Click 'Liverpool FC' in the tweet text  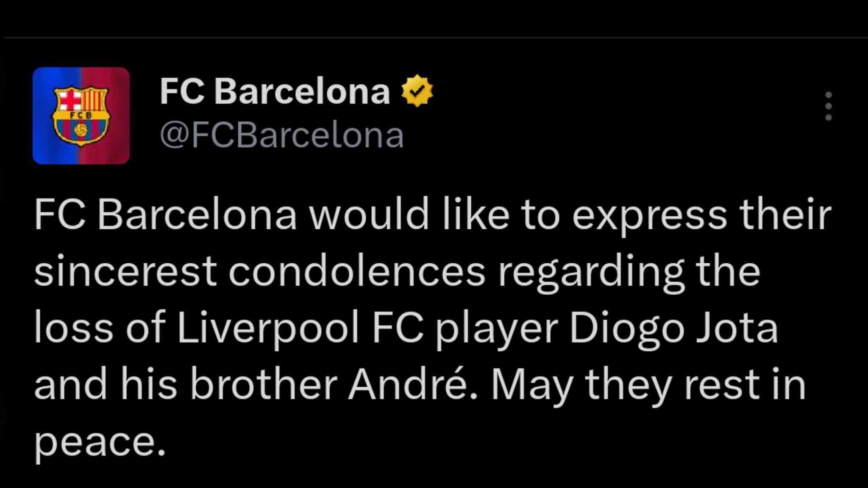point(300,328)
